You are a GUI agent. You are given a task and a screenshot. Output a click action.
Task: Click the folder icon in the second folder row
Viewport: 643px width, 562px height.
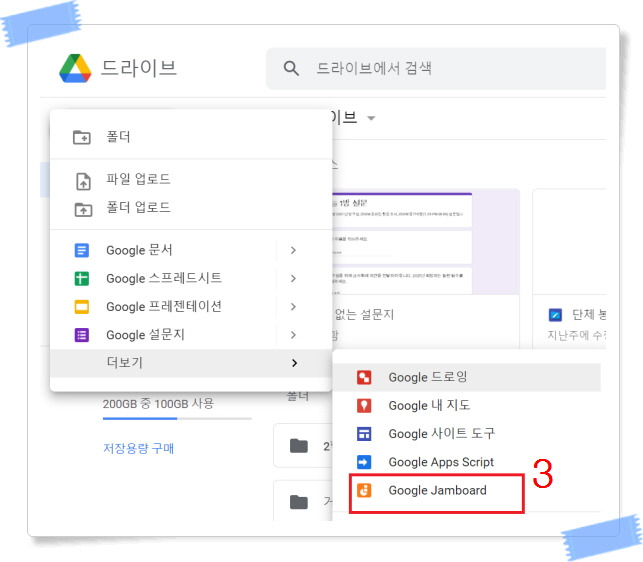299,502
